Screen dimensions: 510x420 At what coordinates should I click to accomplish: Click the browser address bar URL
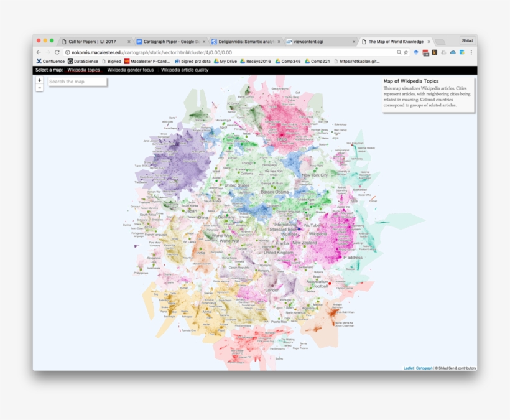click(x=152, y=52)
